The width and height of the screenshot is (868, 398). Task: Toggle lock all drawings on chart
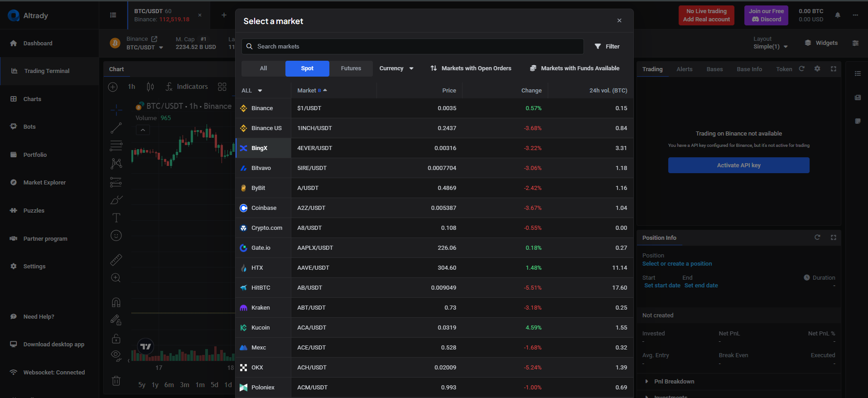click(x=116, y=339)
